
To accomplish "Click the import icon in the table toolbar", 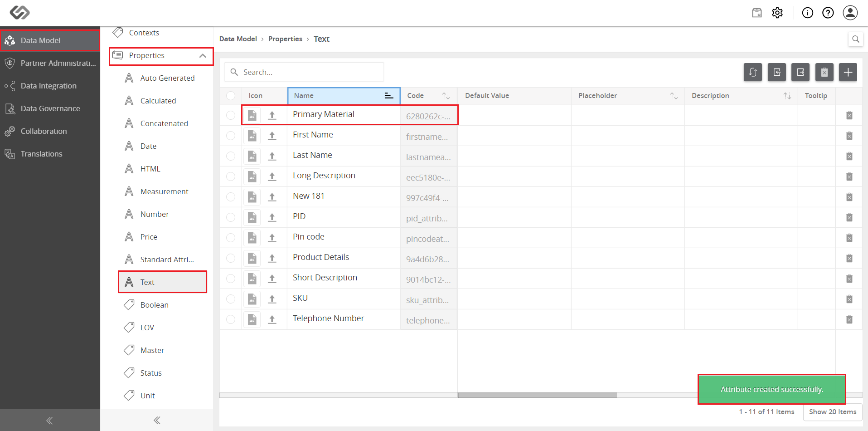I will coord(777,72).
